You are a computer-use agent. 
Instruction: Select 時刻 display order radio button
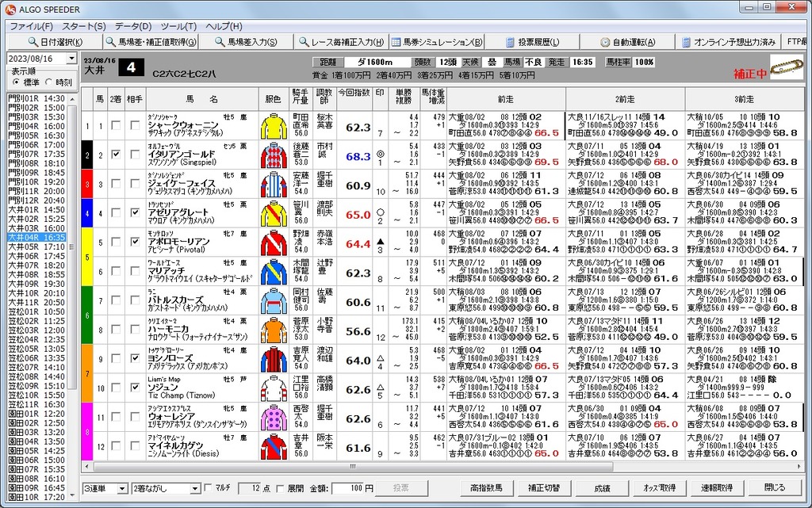[48, 82]
